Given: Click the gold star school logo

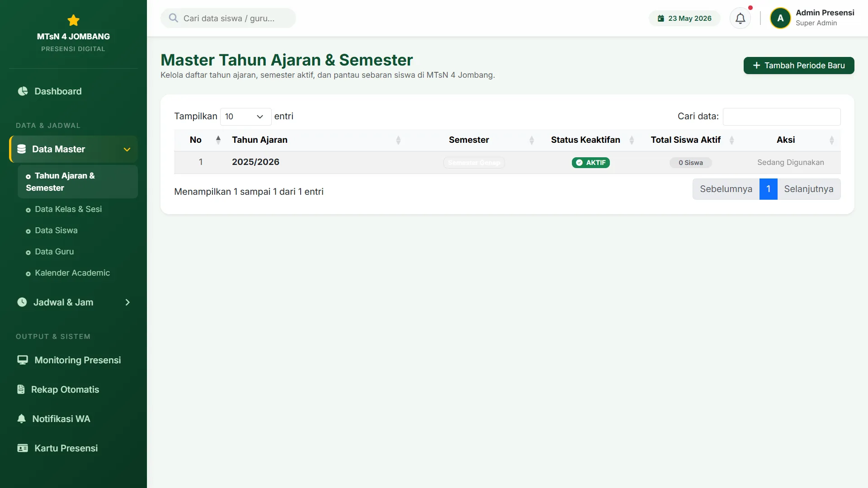Looking at the screenshot, I should click(73, 20).
